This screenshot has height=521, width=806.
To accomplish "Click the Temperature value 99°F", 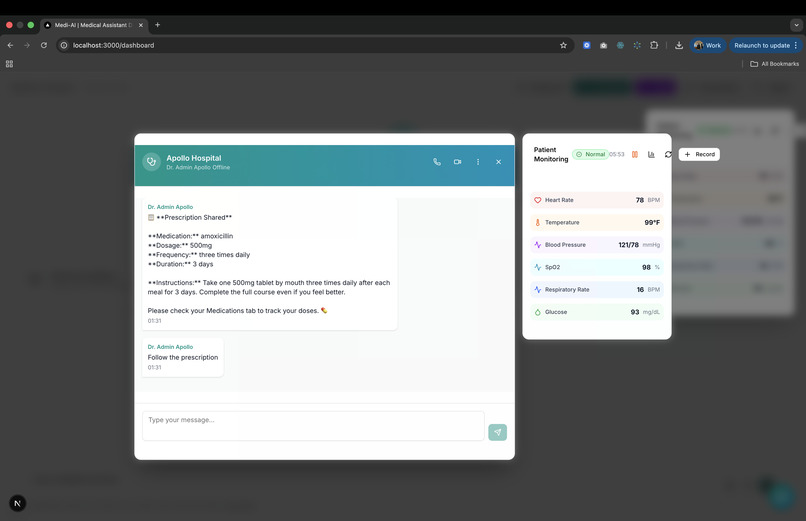I will 652,222.
